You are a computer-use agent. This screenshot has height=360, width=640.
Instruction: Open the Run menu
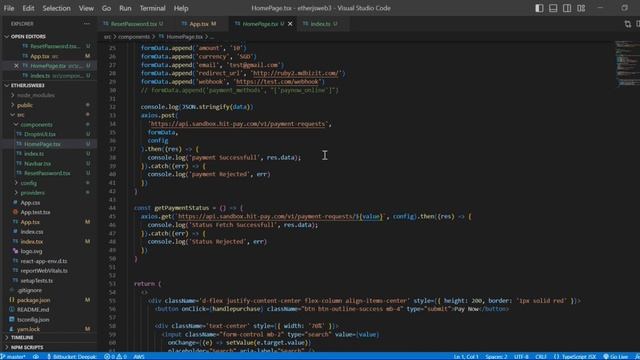125,8
